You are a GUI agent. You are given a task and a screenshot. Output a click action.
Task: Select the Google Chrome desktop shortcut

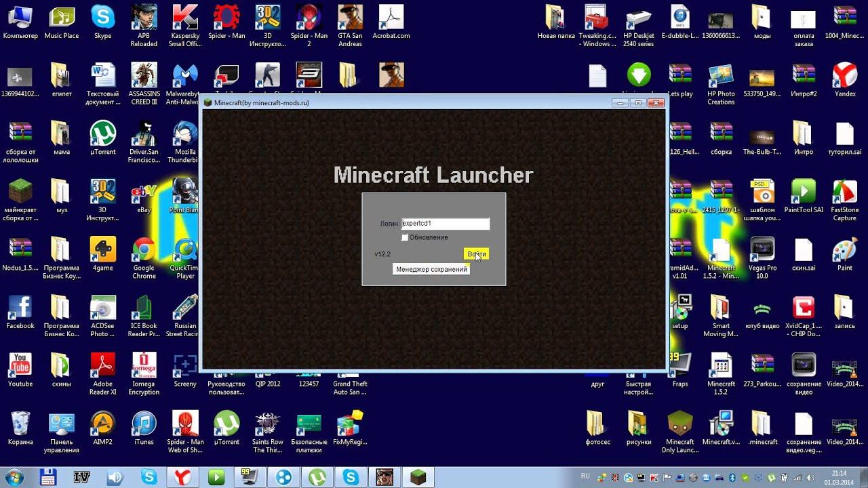pos(144,258)
